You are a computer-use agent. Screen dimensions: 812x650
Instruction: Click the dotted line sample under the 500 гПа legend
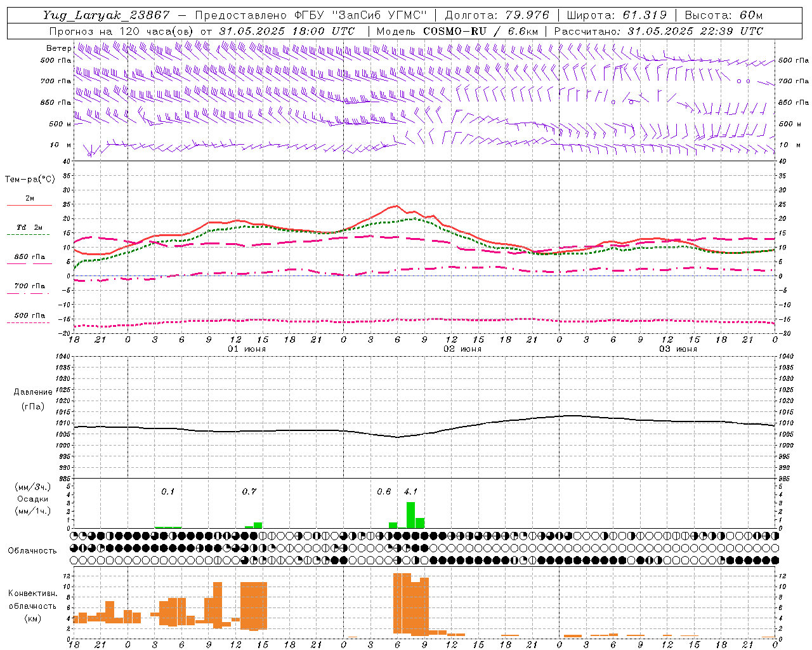[x=29, y=322]
